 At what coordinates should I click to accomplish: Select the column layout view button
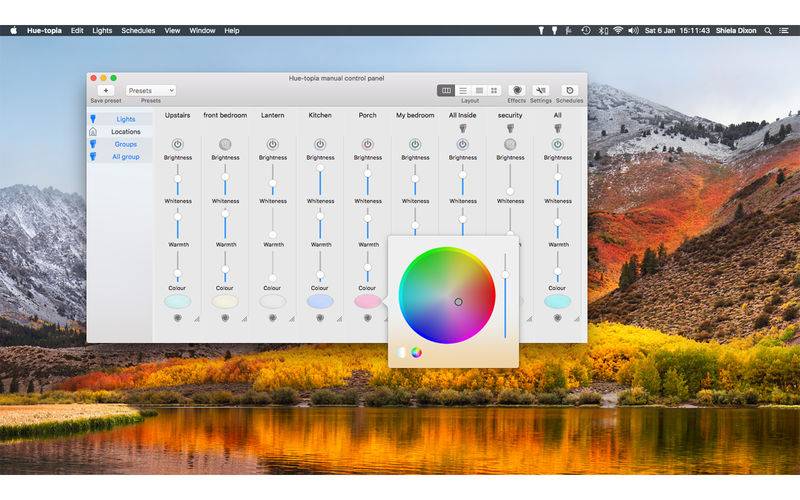(446, 90)
